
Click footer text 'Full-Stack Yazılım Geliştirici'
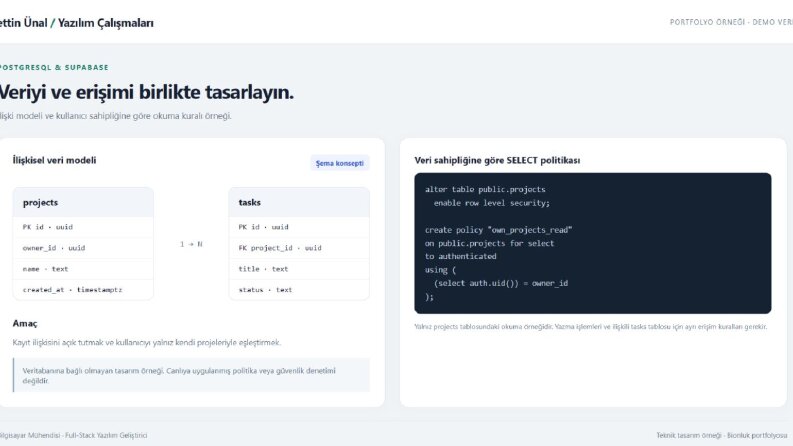[106, 435]
